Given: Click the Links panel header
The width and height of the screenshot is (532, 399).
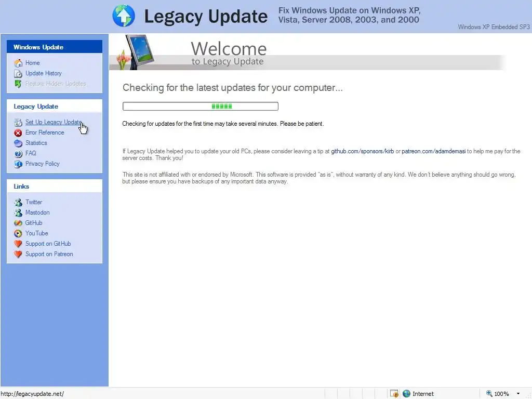Looking at the screenshot, I should (x=55, y=187).
